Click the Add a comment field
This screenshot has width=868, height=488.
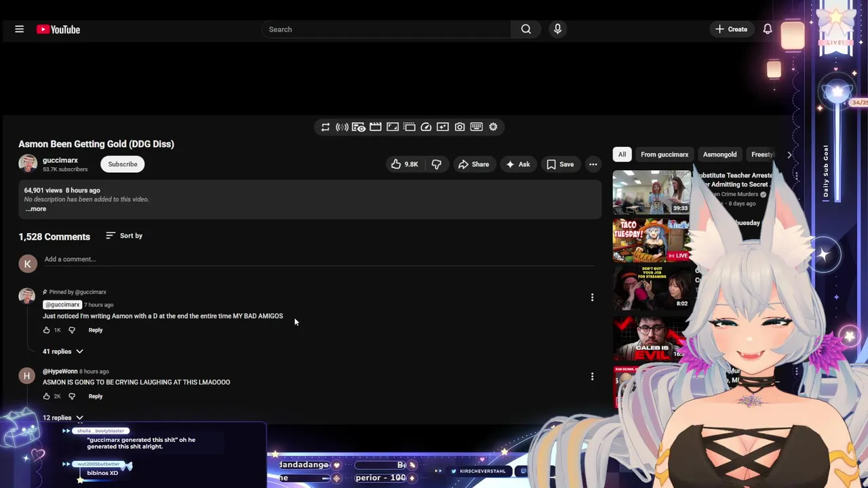(319, 259)
